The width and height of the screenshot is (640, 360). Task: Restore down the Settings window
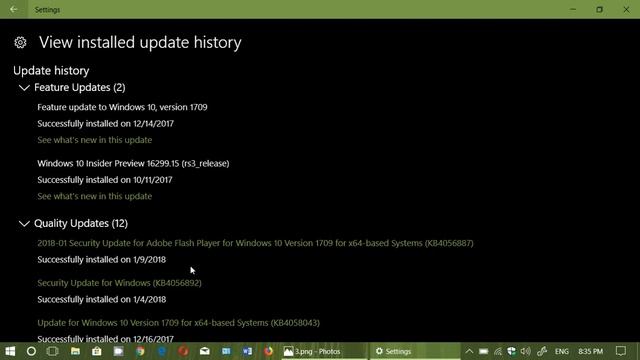coord(600,9)
